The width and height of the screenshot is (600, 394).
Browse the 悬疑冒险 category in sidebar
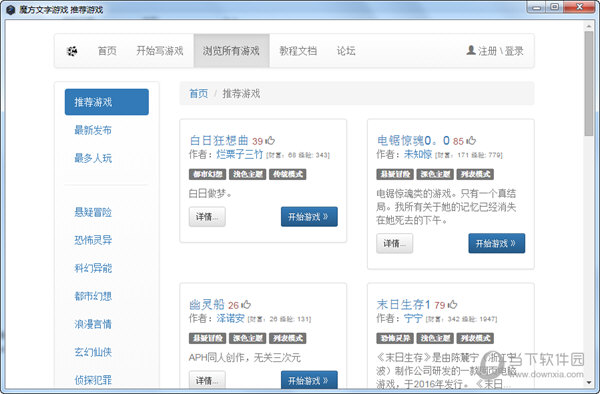pyautogui.click(x=93, y=212)
